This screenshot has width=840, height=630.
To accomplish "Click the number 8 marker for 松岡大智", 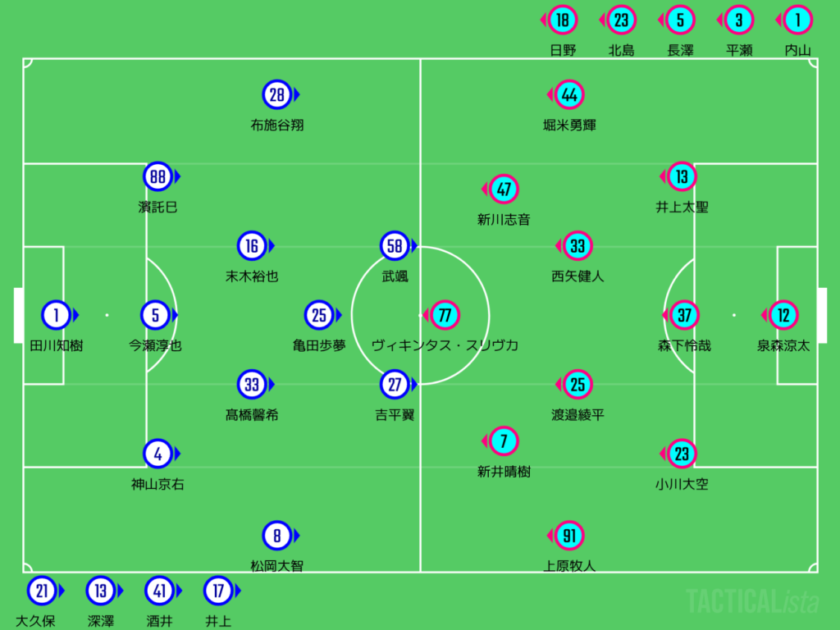I will (277, 536).
